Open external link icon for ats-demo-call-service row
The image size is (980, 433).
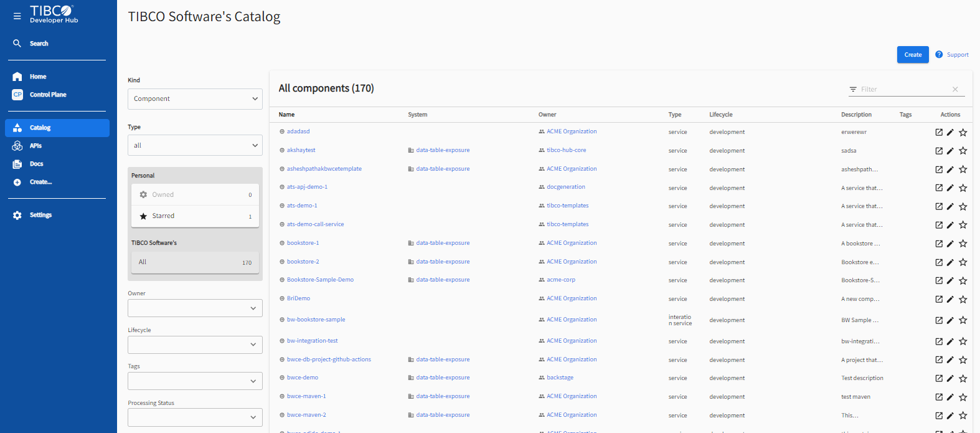coord(939,225)
